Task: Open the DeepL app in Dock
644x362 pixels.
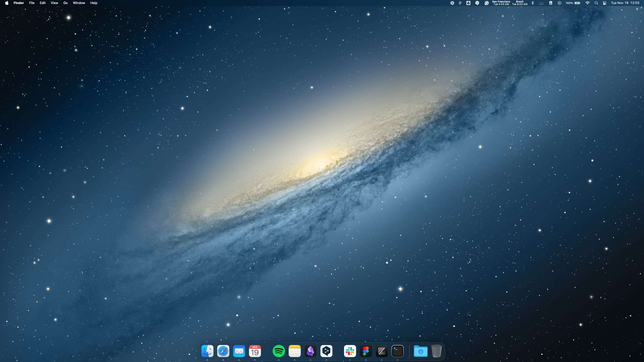Action: click(x=326, y=351)
